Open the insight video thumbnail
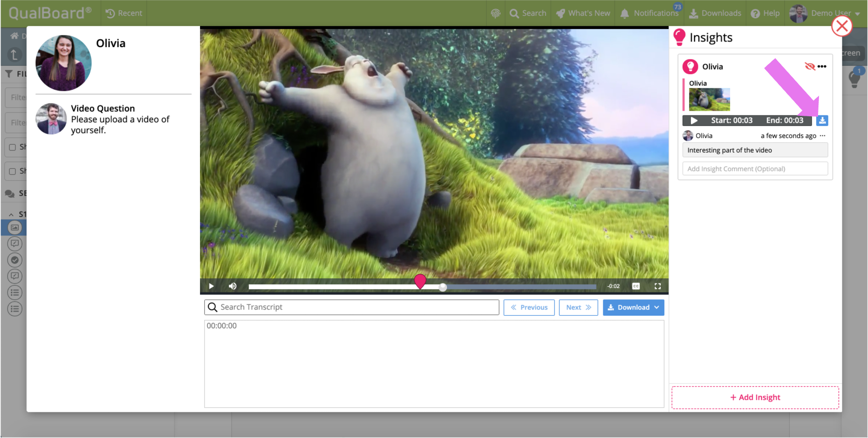This screenshot has height=438, width=868. [709, 99]
